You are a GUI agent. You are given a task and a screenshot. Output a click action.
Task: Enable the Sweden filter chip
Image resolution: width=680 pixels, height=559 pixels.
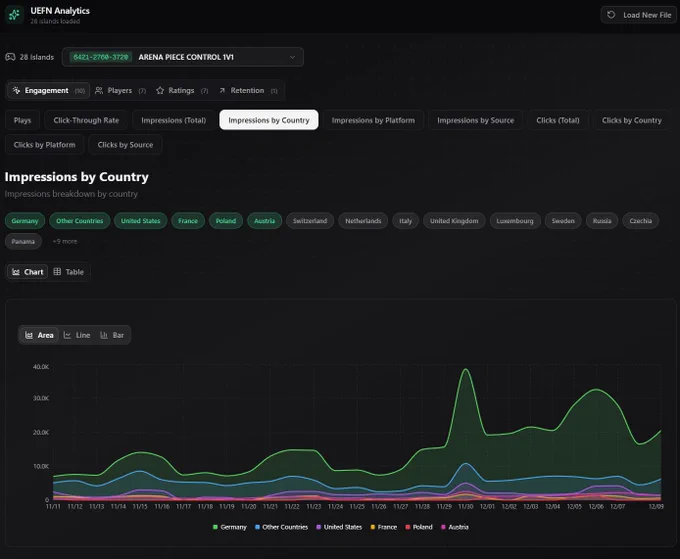point(563,221)
